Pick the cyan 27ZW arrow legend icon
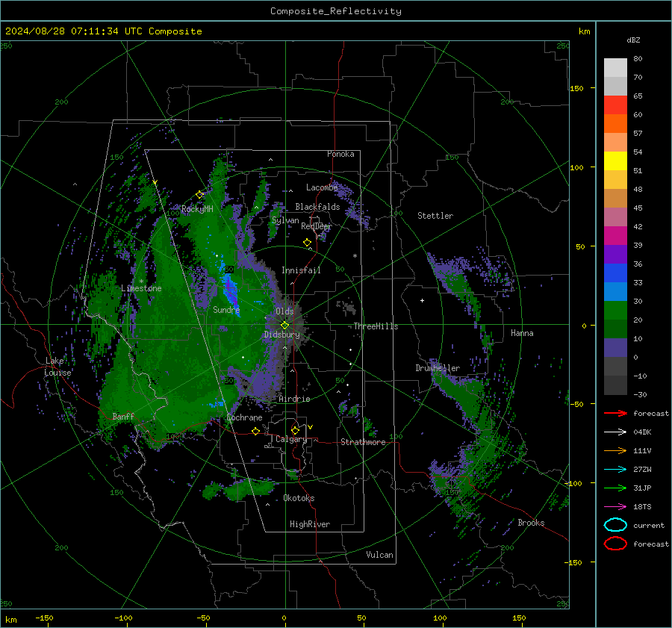Image resolution: width=672 pixels, height=628 pixels. tap(615, 470)
